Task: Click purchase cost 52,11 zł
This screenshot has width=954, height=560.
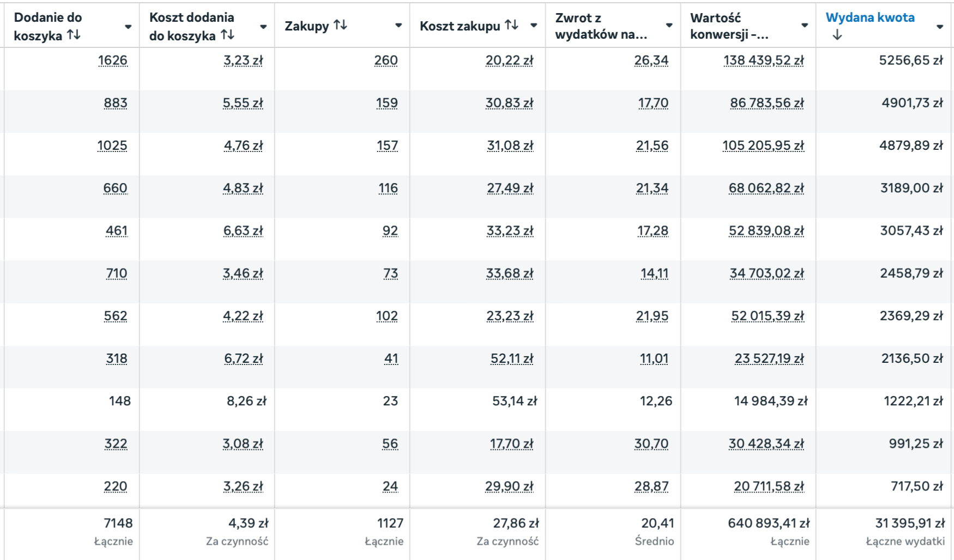Action: pos(511,358)
